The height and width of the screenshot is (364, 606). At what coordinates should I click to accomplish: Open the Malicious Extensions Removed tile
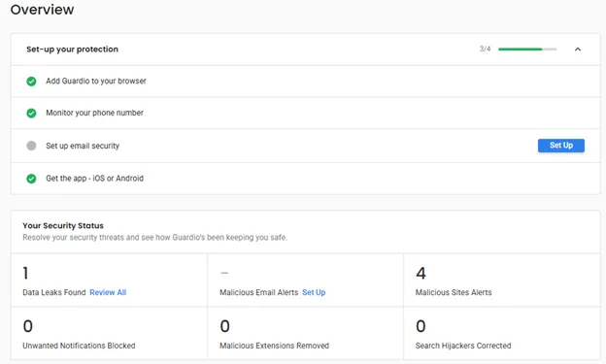tap(305, 333)
